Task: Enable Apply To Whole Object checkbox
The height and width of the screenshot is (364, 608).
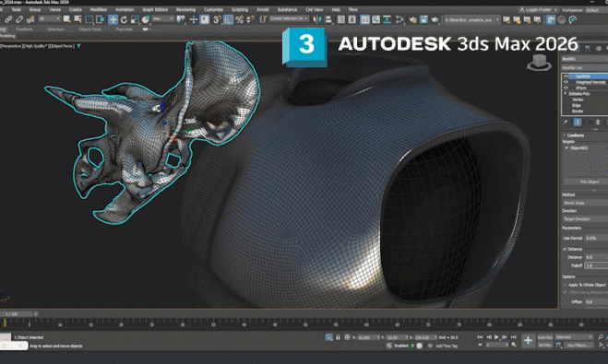Action: (x=565, y=285)
